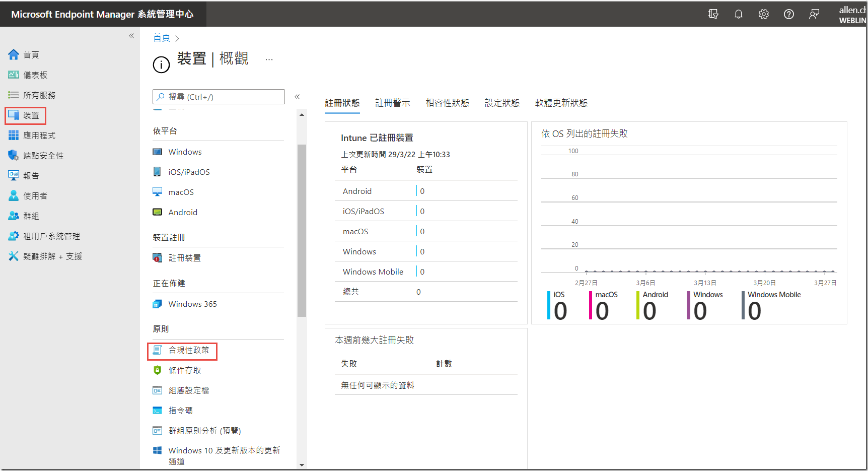This screenshot has width=868, height=471.
Task: Collapse the main sidebar with double chevron
Action: 131,36
